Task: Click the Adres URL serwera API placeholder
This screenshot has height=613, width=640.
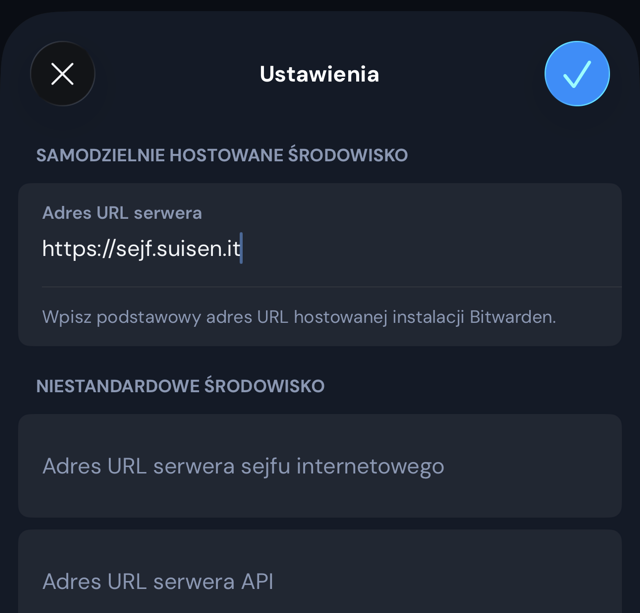Action: (x=158, y=581)
